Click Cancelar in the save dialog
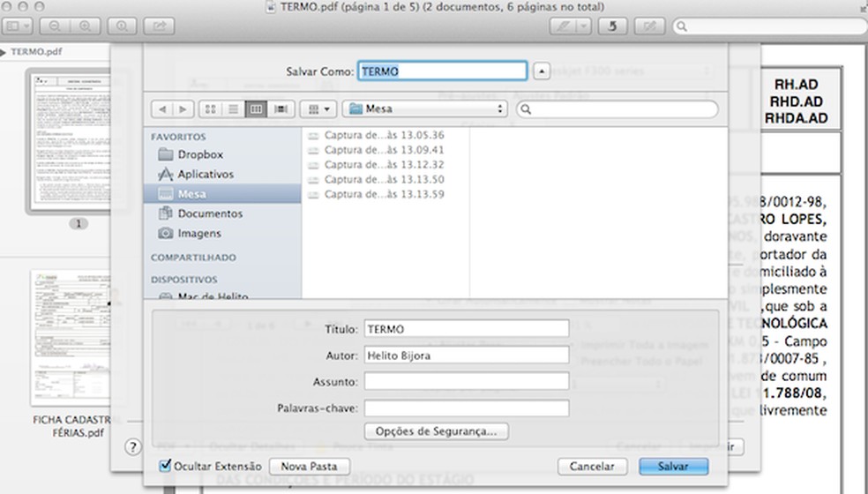The width and height of the screenshot is (868, 494). tap(592, 467)
